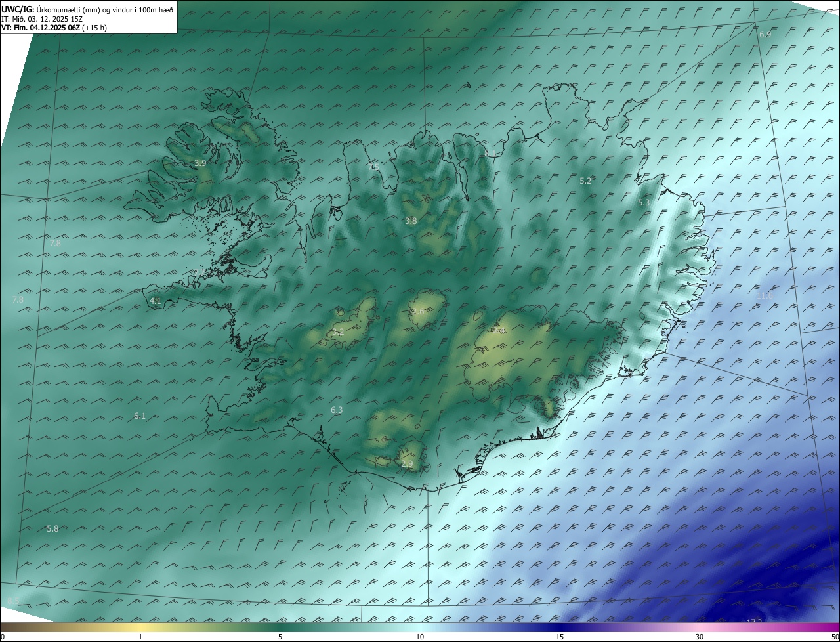Click the 6.1 value label

140,416
